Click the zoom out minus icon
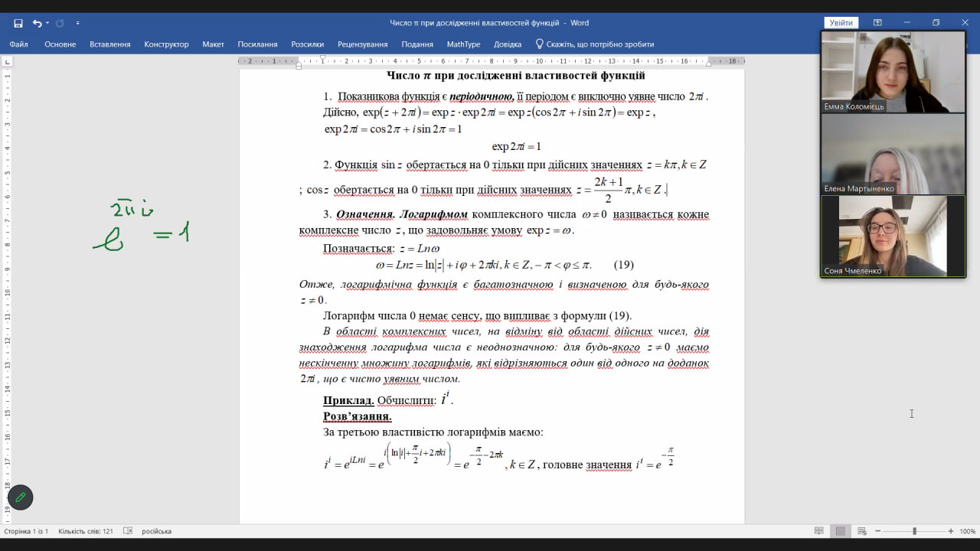Viewport: 980px width, 551px height. point(878,531)
